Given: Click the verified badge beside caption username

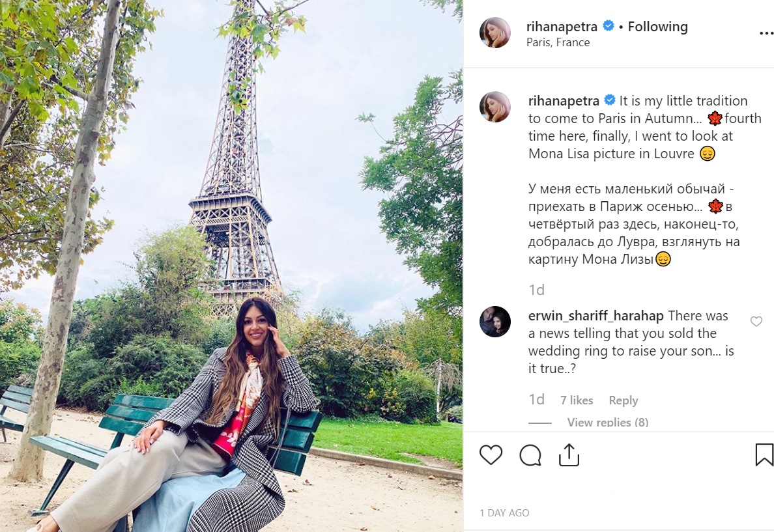Looking at the screenshot, I should 610,100.
